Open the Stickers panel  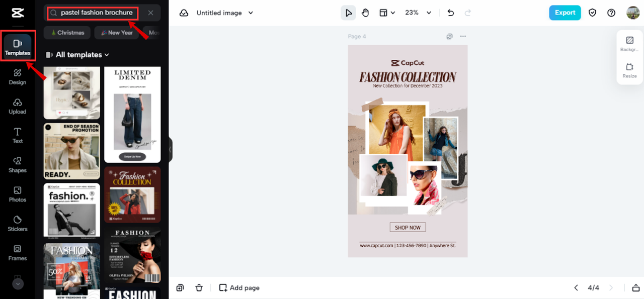18,223
